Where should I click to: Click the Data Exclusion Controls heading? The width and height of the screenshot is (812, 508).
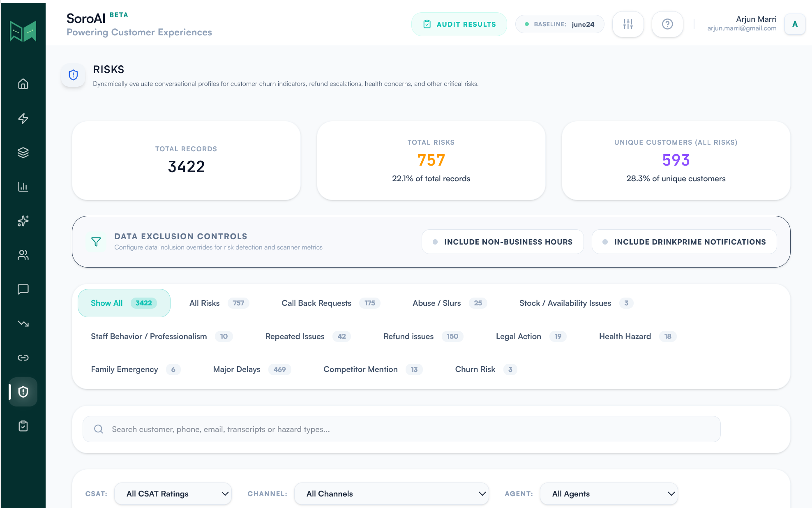click(x=181, y=236)
